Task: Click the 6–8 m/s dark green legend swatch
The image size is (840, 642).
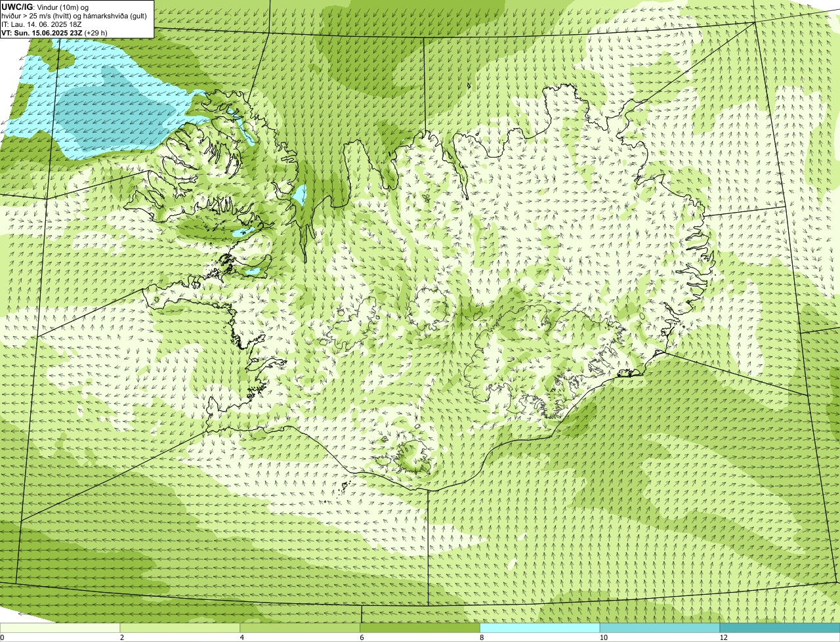Action: [x=421, y=628]
